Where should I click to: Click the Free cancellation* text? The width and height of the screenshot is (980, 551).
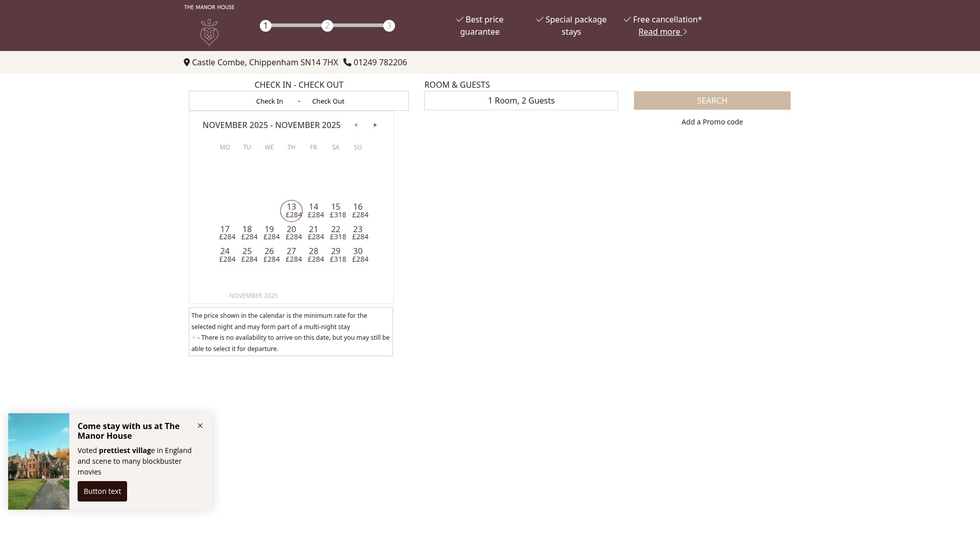point(663,19)
